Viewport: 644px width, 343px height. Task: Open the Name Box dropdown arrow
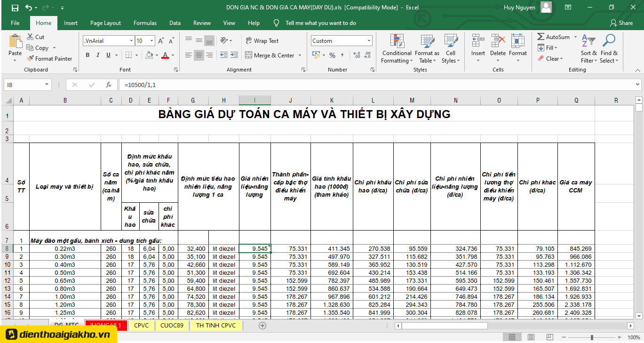coord(47,85)
